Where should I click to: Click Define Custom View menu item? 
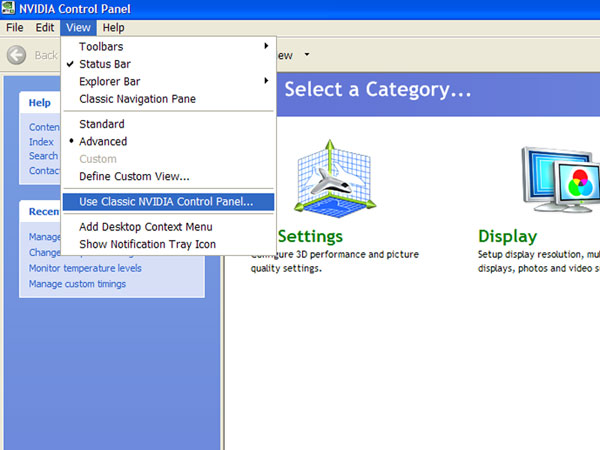click(134, 177)
